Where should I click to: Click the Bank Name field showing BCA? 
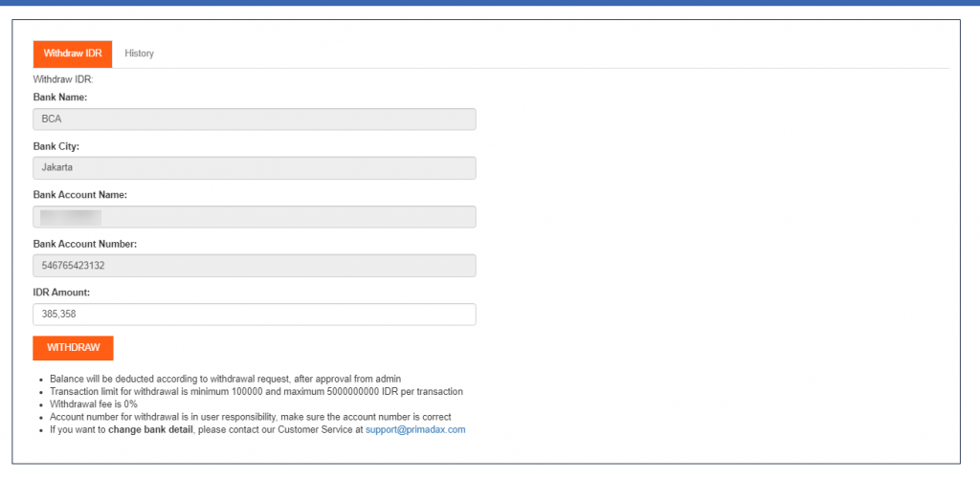tap(255, 120)
